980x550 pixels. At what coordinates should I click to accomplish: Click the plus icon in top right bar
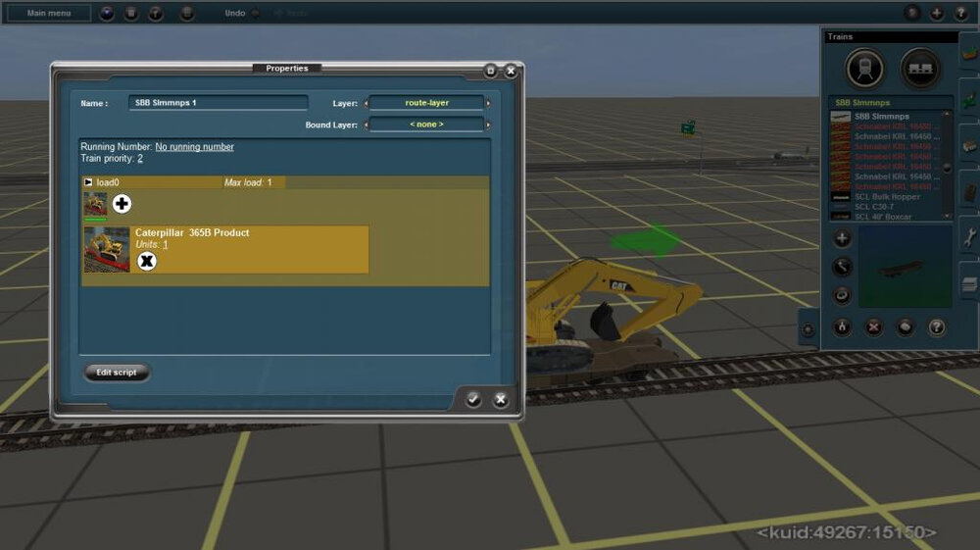click(936, 13)
